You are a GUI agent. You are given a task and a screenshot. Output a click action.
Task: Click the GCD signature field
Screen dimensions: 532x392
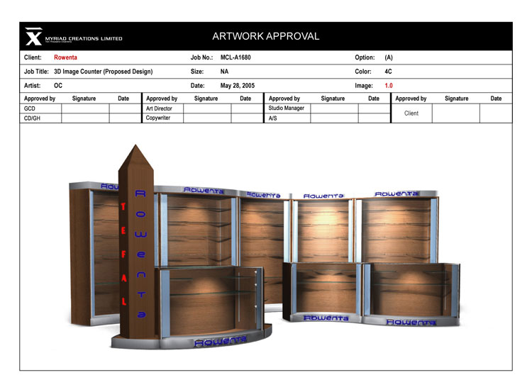click(85, 108)
